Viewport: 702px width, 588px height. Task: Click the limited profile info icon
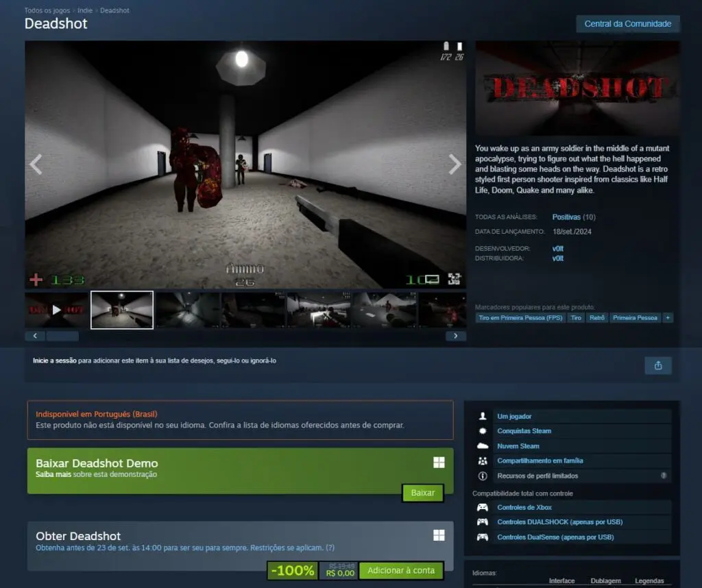tap(483, 476)
